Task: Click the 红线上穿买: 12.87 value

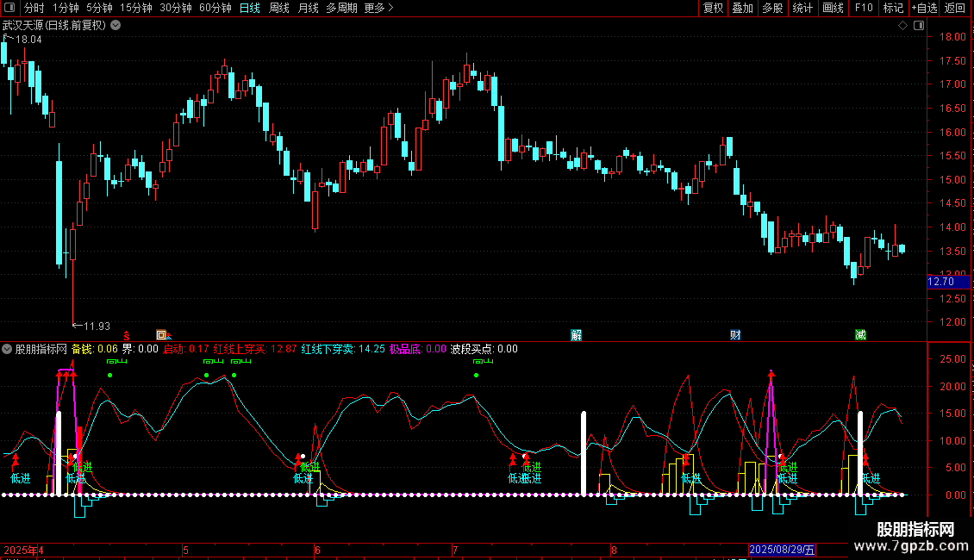Action: click(254, 349)
